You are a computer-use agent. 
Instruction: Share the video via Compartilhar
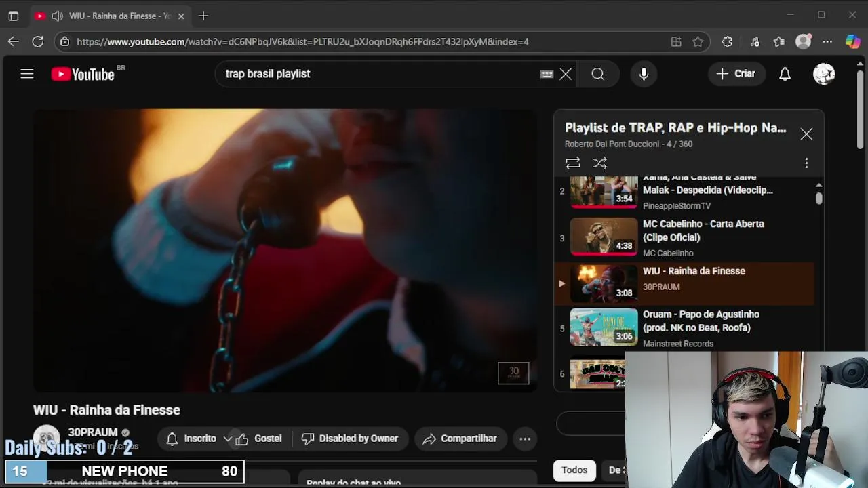point(460,439)
